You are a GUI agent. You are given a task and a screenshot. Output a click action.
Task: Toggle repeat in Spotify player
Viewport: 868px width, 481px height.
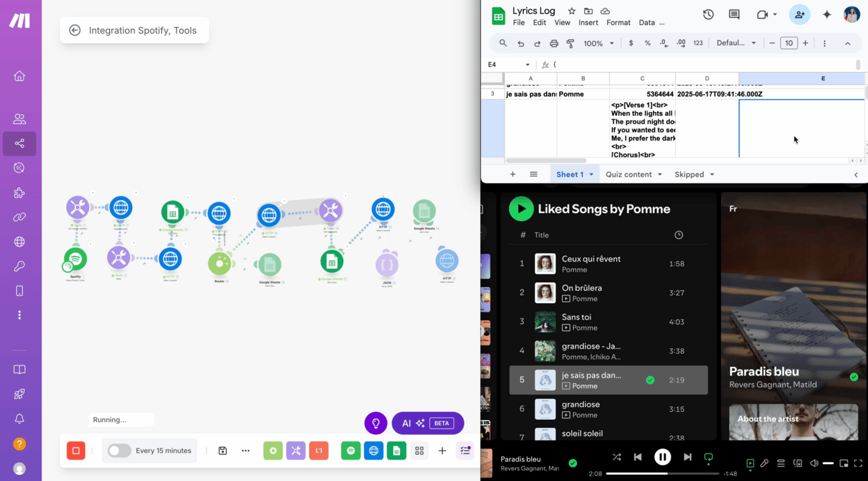pos(708,457)
